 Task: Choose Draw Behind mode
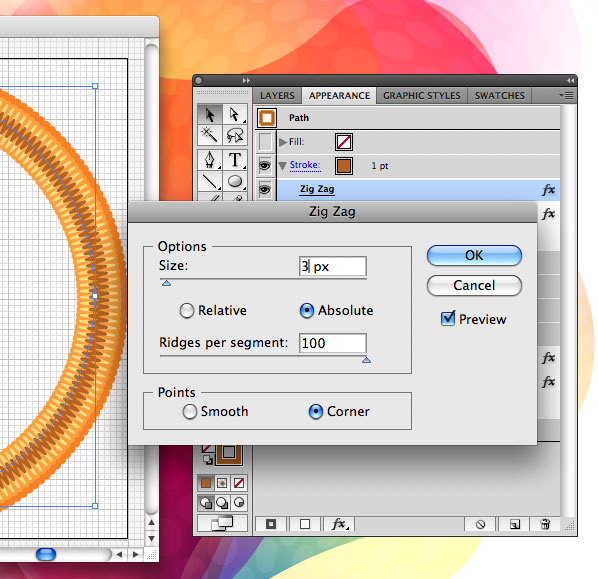[x=222, y=503]
